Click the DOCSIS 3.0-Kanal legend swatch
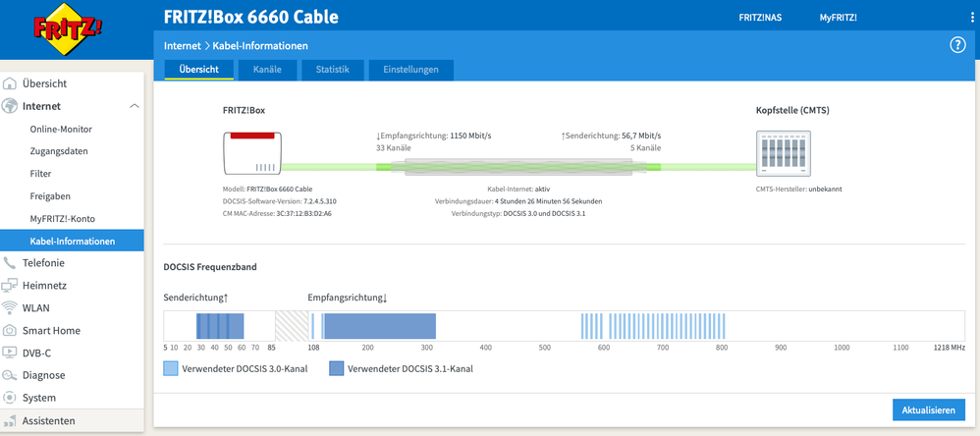This screenshot has width=980, height=436. pos(171,368)
